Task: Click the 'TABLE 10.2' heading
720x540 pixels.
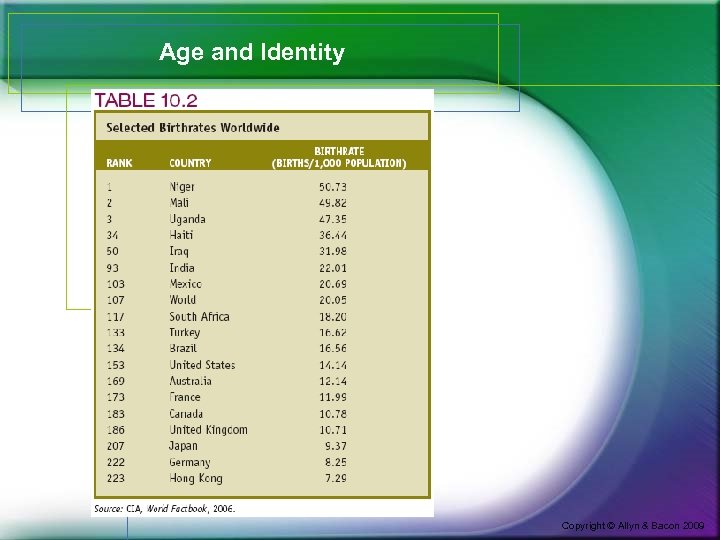Action: pos(146,100)
